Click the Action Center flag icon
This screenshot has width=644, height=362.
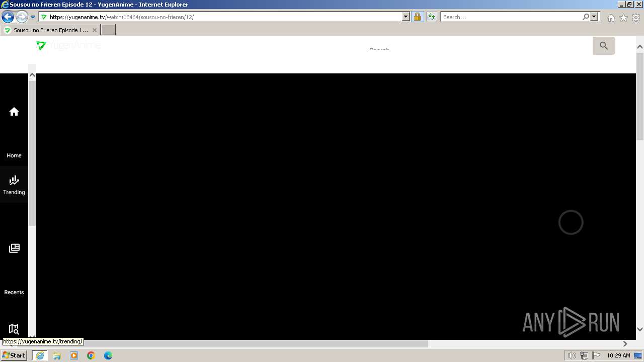(596, 355)
